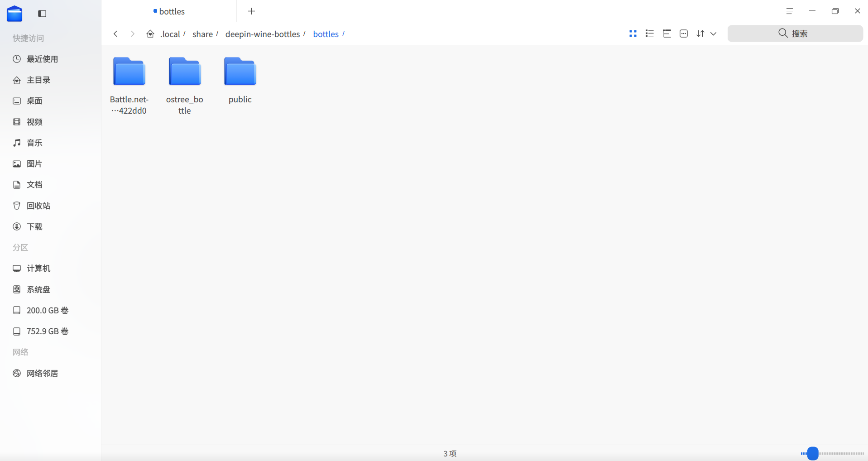This screenshot has height=461, width=868.
Task: Open the hamburger main menu
Action: coord(790,11)
